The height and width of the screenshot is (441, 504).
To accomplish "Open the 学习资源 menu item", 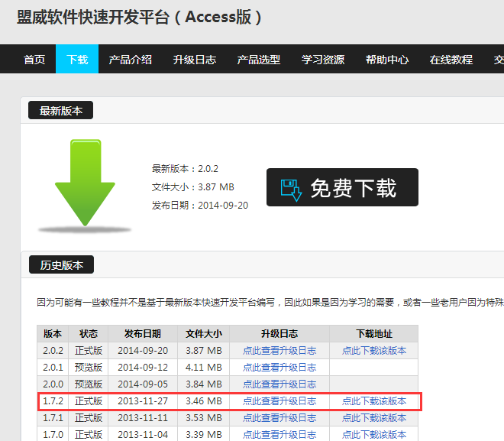I will (x=323, y=60).
